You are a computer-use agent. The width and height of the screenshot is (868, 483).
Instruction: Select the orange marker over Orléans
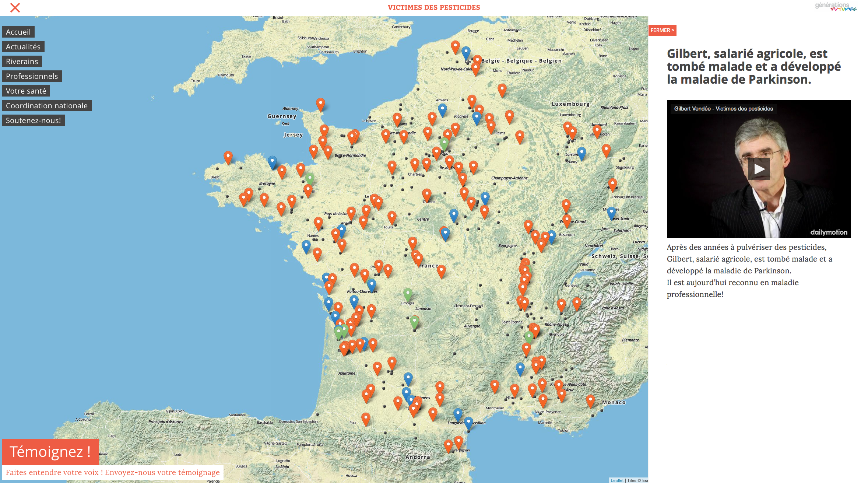[427, 196]
